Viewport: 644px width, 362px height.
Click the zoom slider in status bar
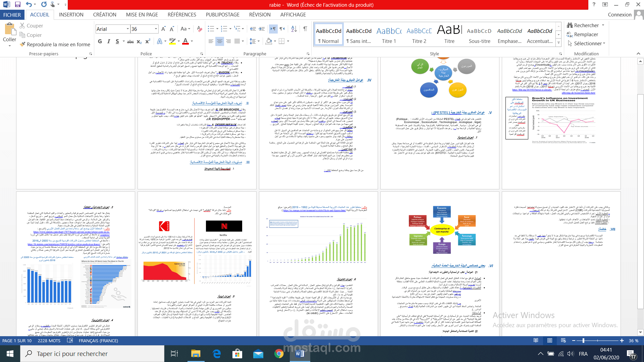583,341
